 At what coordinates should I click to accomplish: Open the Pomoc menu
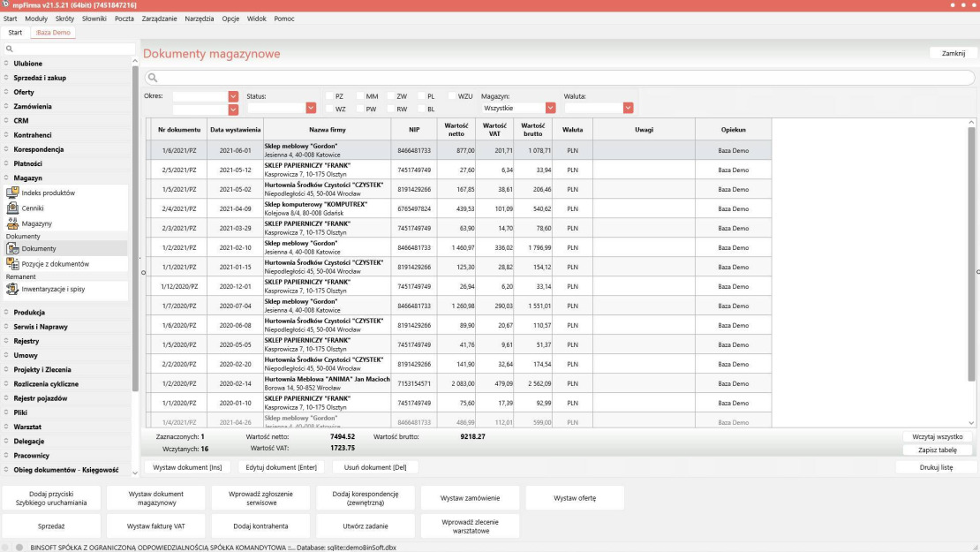click(283, 19)
